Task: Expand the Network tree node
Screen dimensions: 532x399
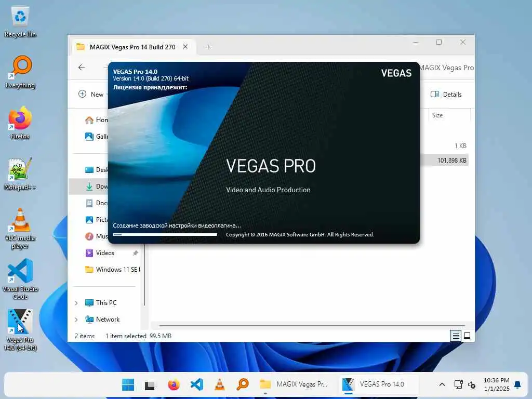Action: coord(76,320)
